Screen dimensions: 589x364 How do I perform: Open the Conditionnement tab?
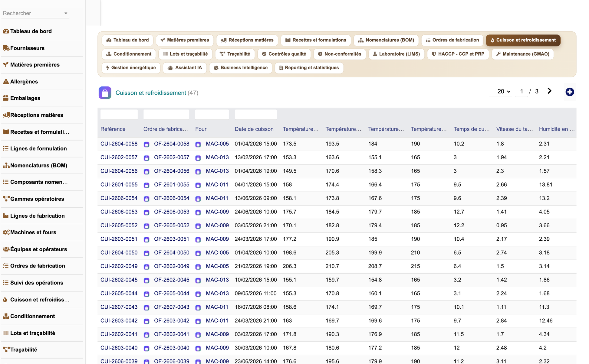(129, 54)
